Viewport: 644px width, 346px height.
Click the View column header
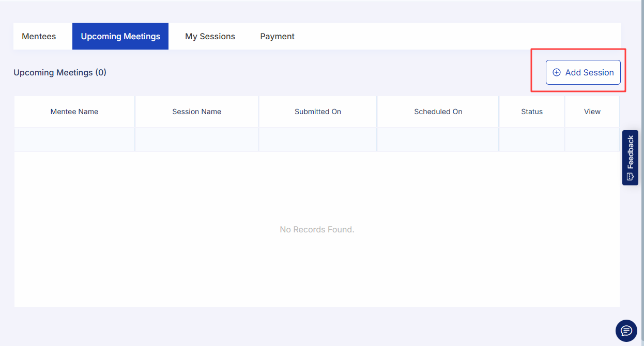pyautogui.click(x=592, y=112)
